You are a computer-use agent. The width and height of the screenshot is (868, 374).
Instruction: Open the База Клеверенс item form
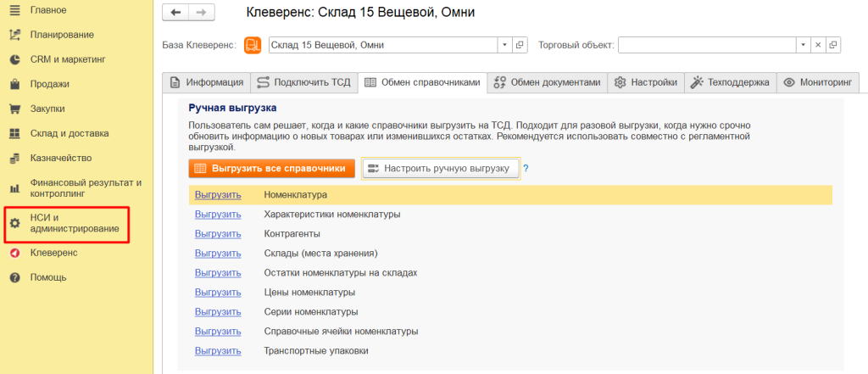[x=520, y=46]
